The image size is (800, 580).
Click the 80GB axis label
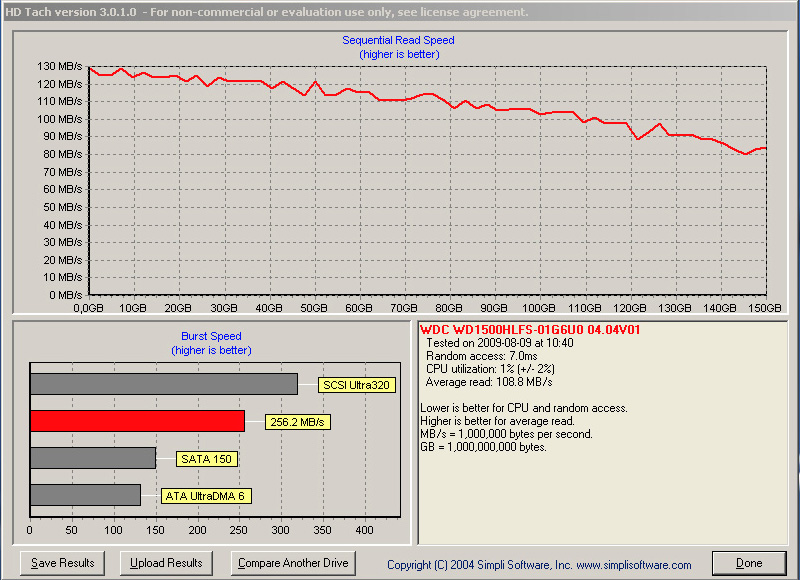pyautogui.click(x=449, y=308)
